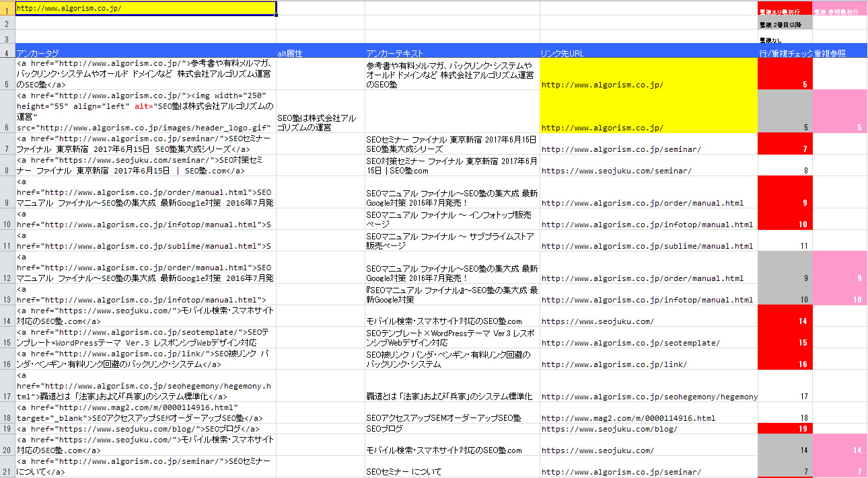
Task: Select anchor text 'SEO被リンク パンダ・ペンギン' in アンカーテキスト column
Action: pyautogui.click(x=452, y=359)
